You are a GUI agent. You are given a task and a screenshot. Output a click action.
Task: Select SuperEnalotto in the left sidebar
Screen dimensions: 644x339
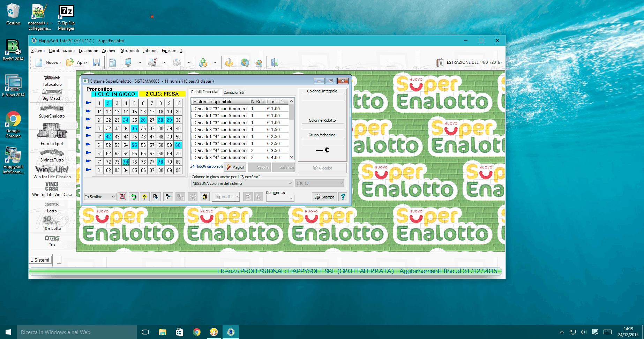point(52,112)
